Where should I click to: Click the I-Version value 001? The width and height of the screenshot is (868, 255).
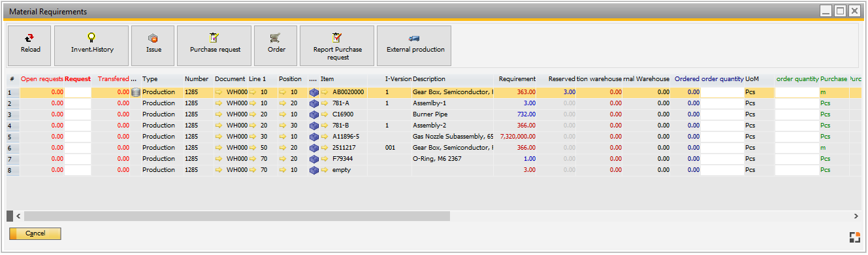(391, 148)
